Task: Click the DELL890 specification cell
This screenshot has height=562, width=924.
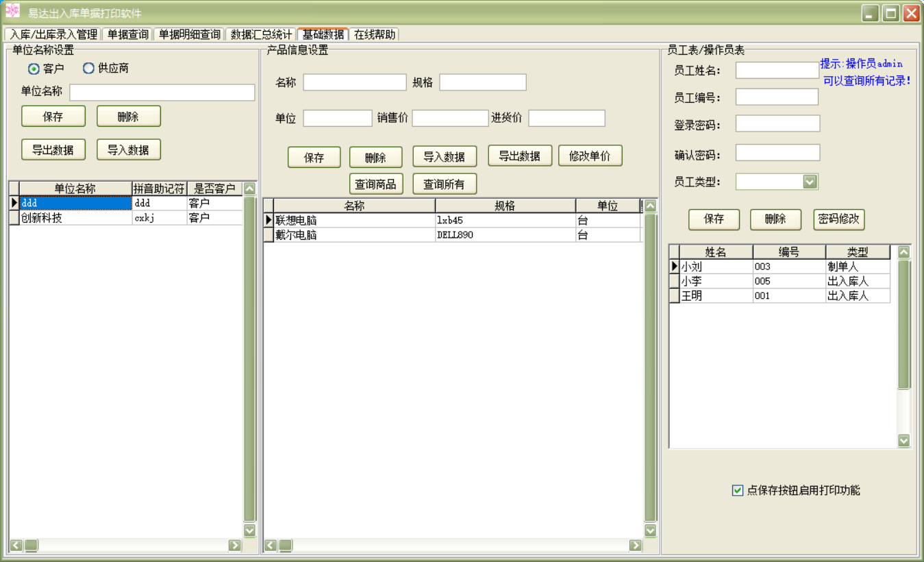Action: tap(505, 235)
